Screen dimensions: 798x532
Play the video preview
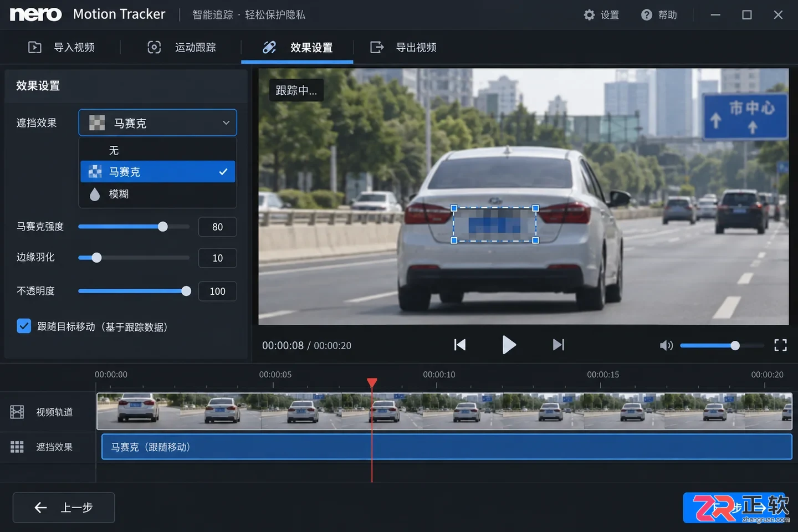pyautogui.click(x=509, y=345)
